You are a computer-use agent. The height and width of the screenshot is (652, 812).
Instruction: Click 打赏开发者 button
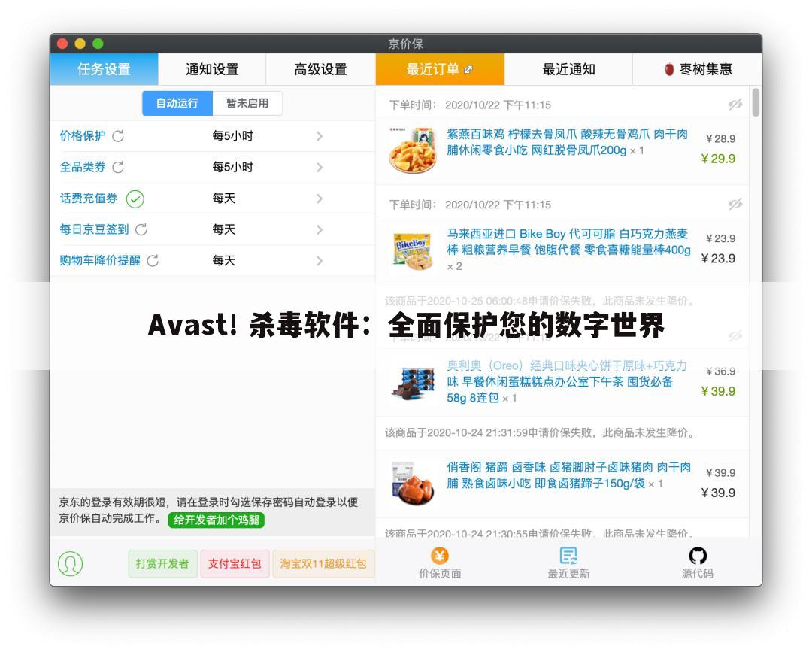point(162,563)
